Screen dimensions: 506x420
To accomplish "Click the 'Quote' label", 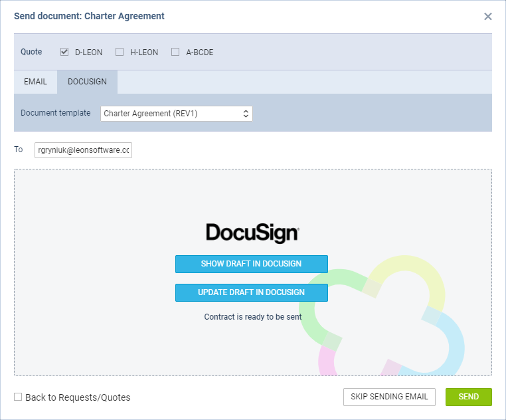I will 31,52.
